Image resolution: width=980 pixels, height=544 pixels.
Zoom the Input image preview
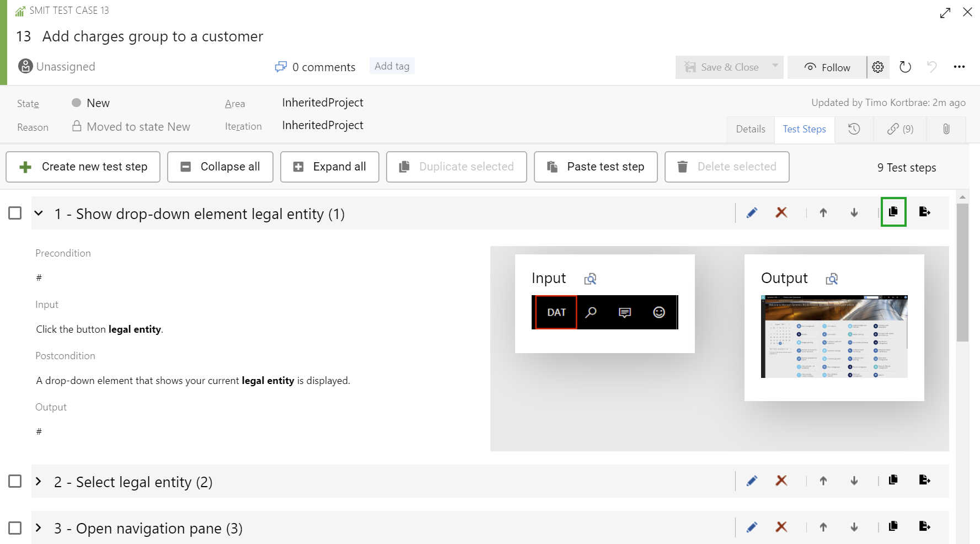(590, 279)
